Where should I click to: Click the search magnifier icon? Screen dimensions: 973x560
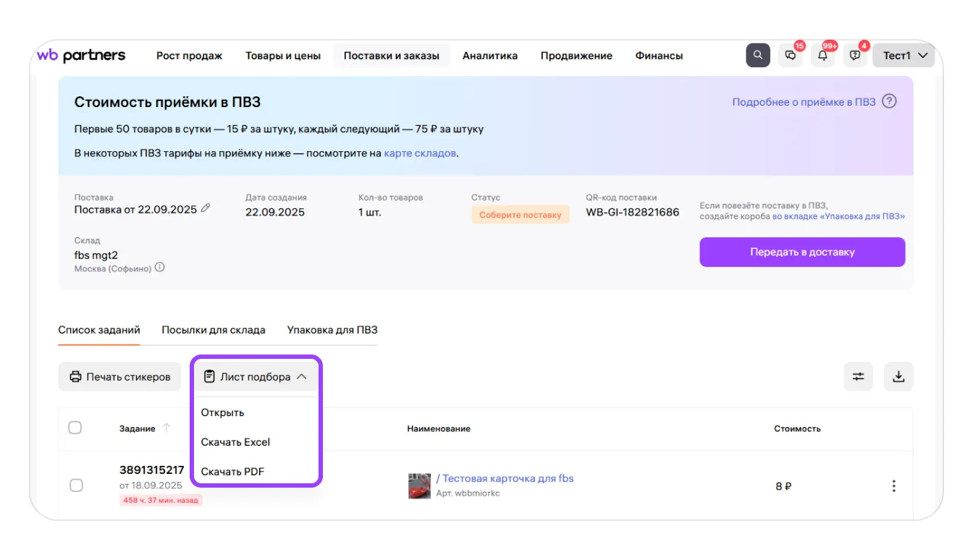pos(757,56)
